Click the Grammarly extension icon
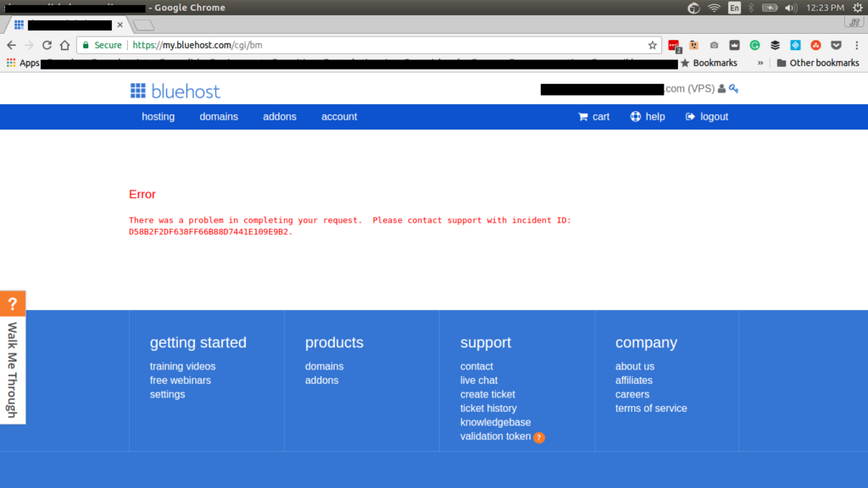The width and height of the screenshot is (868, 488). (754, 46)
